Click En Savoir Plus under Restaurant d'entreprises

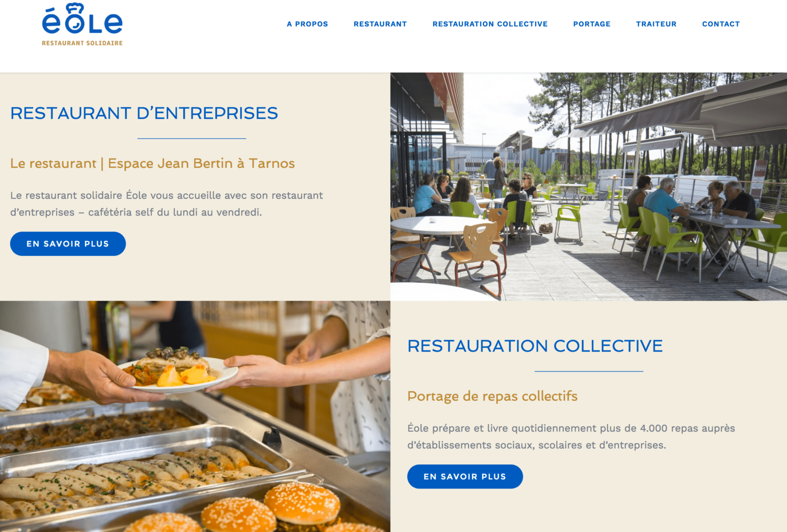[68, 244]
